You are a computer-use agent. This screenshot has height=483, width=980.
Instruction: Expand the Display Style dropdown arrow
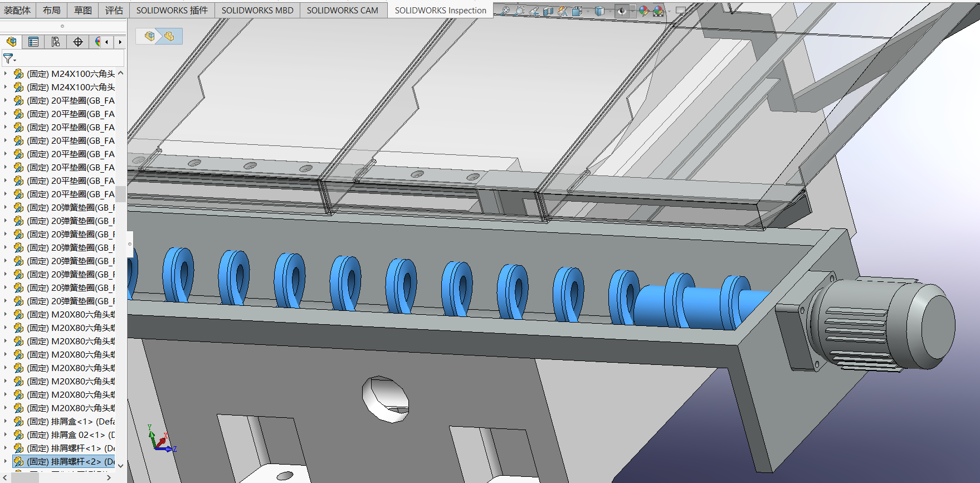click(x=610, y=11)
